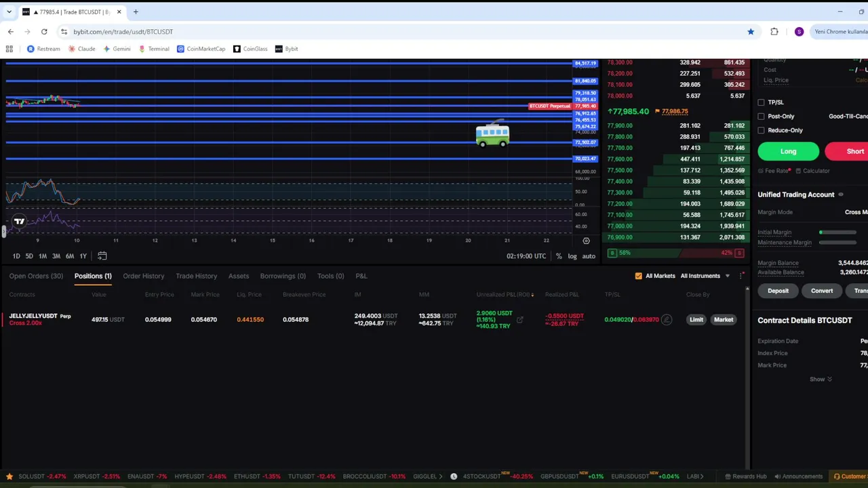Share the JELLYJELLYUSDT unrealized P&L
868x488 pixels.
(519, 320)
